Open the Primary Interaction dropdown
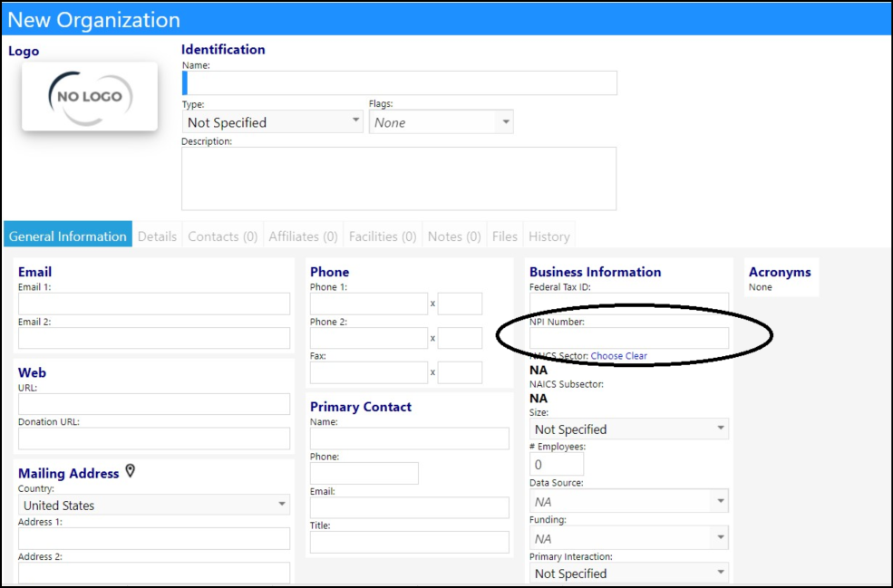 point(629,573)
